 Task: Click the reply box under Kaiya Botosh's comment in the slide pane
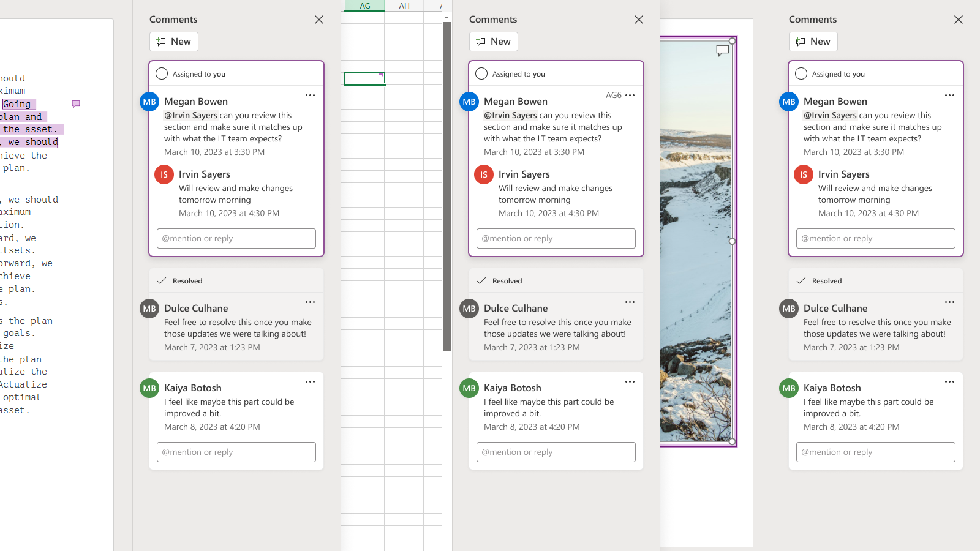876,452
